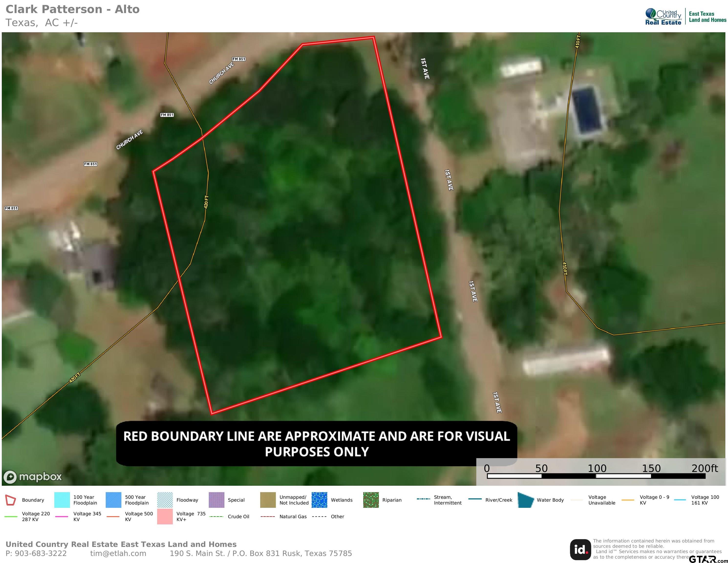Click the black dashed Other line symbol

[319, 517]
